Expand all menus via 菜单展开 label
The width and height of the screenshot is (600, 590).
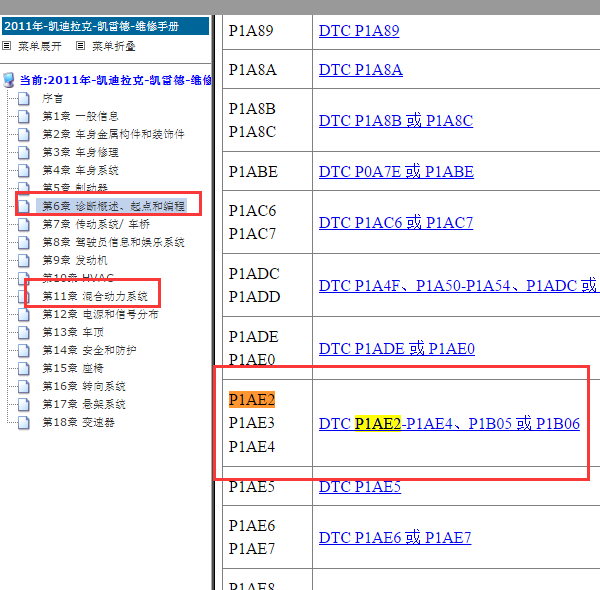coord(40,46)
